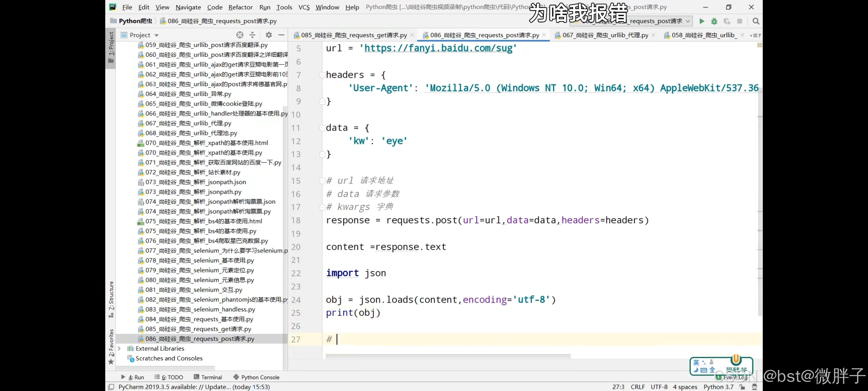
Task: Open the Code menu
Action: click(x=214, y=7)
